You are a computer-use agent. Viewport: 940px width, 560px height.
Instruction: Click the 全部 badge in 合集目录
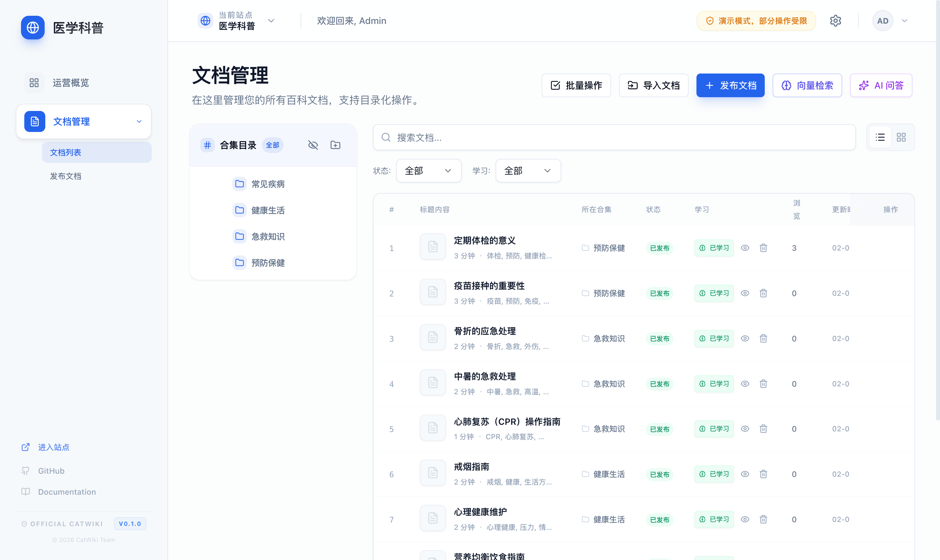click(x=272, y=145)
